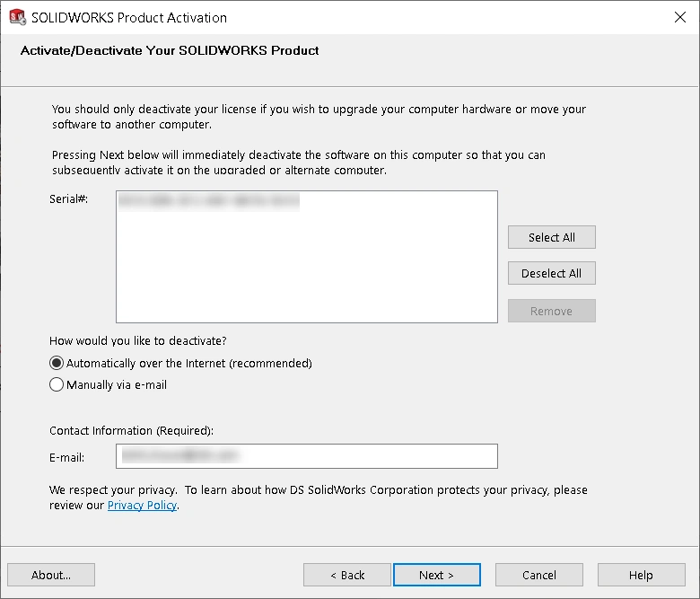Screen dimensions: 700x599
Task: Choose Automatically over the Internet option
Action: click(57, 364)
